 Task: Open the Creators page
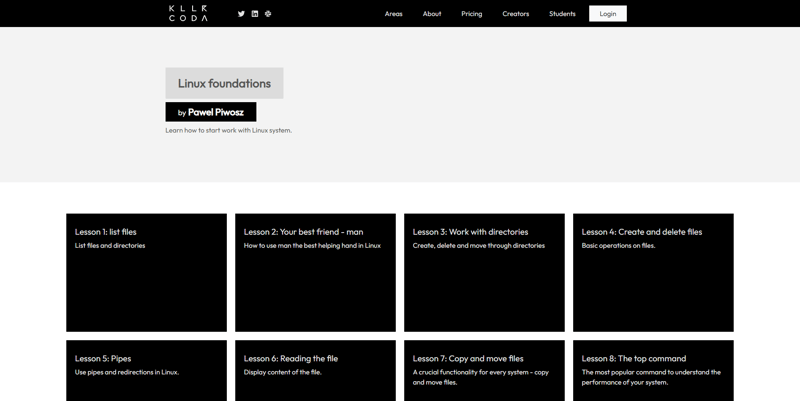tap(515, 14)
